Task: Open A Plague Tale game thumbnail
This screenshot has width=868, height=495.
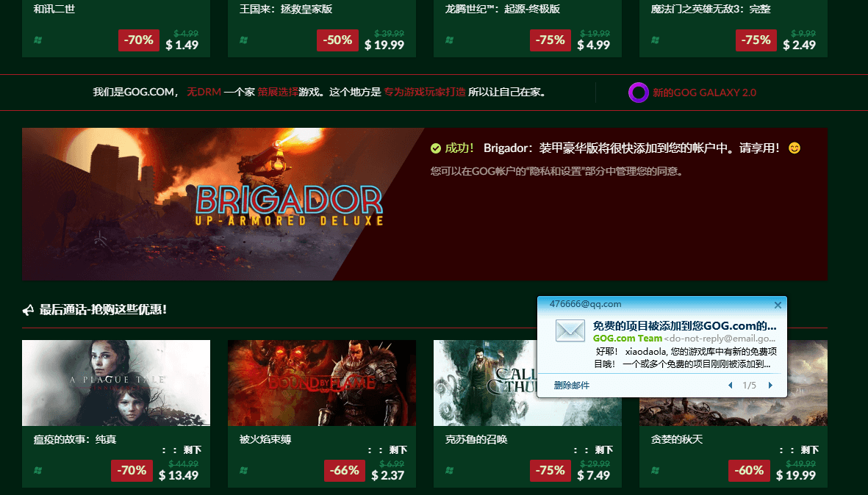Action: (x=116, y=383)
